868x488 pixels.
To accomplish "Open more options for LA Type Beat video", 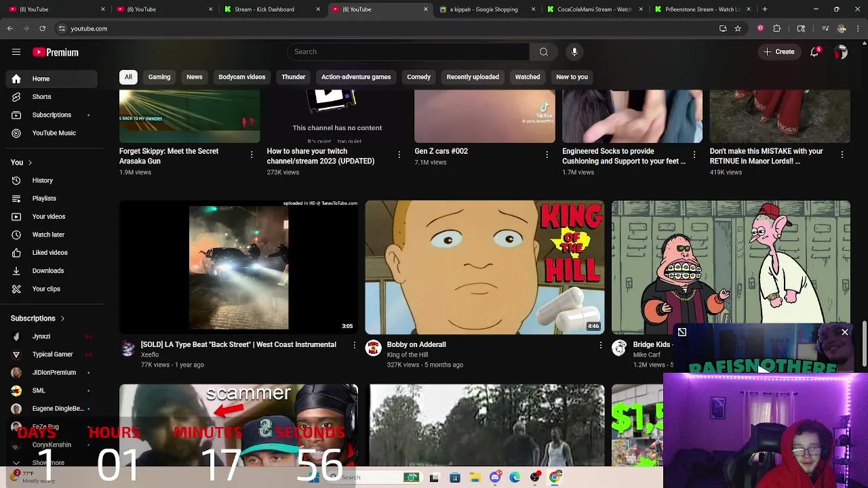I will [x=354, y=346].
